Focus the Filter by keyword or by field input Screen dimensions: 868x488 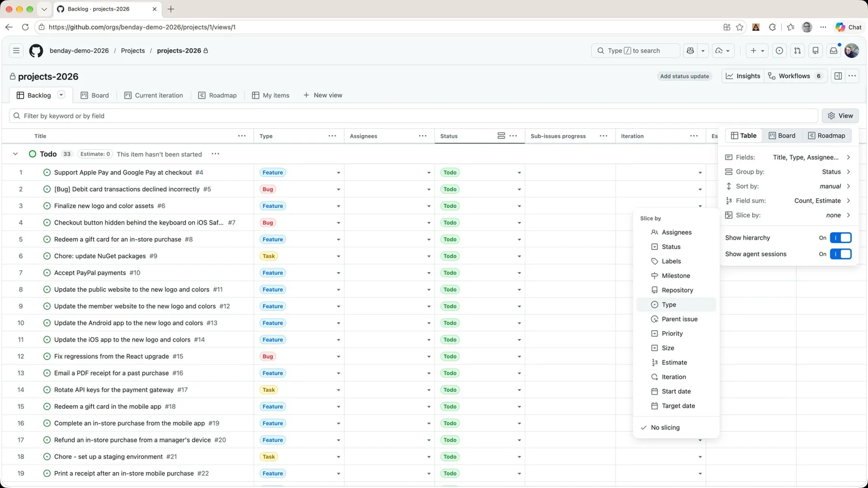[x=413, y=116]
